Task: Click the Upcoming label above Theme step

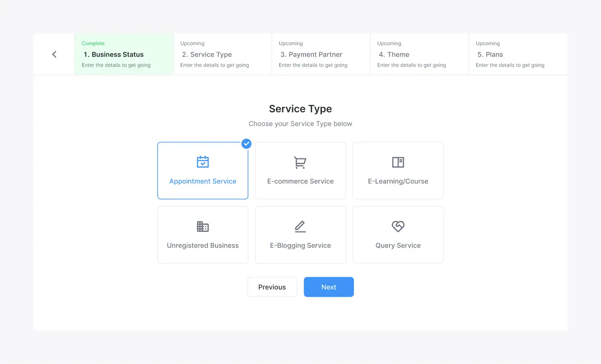Action: pos(389,43)
